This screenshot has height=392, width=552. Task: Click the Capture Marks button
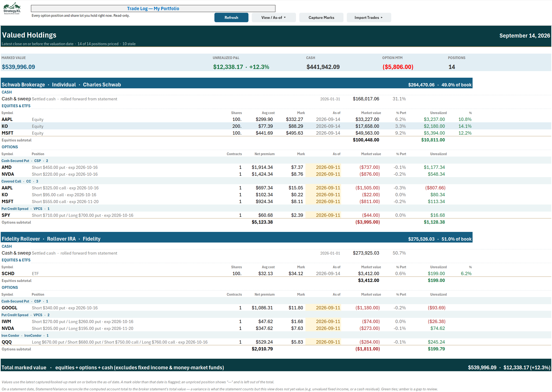(321, 18)
